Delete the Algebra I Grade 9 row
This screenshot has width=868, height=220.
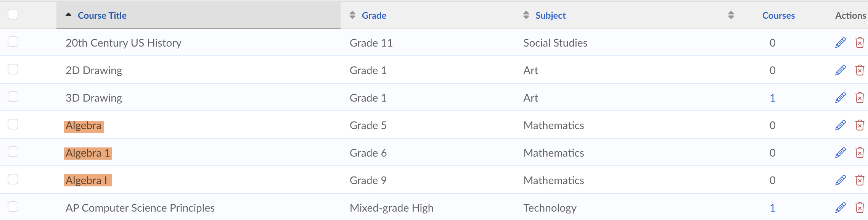[x=860, y=180]
